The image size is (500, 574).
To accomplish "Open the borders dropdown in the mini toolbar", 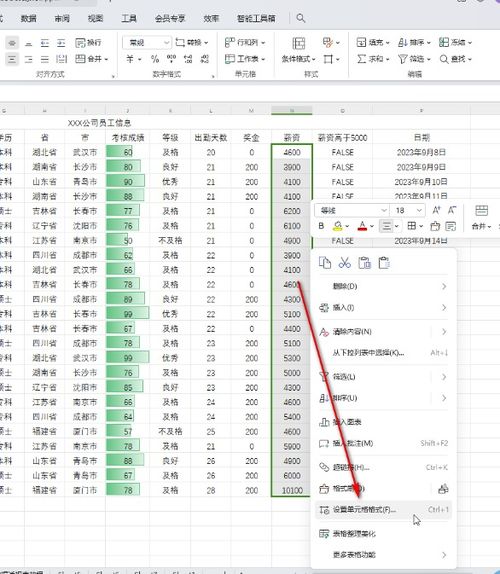I will [x=421, y=226].
